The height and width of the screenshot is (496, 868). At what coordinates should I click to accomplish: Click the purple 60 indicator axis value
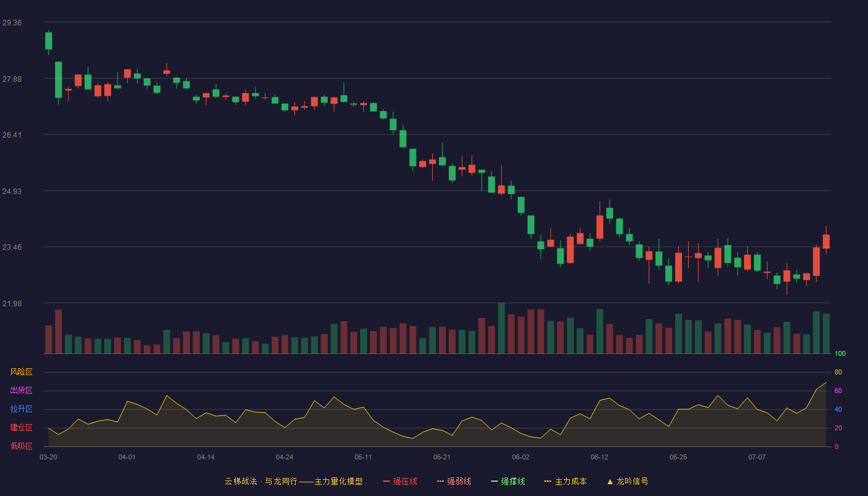point(838,391)
